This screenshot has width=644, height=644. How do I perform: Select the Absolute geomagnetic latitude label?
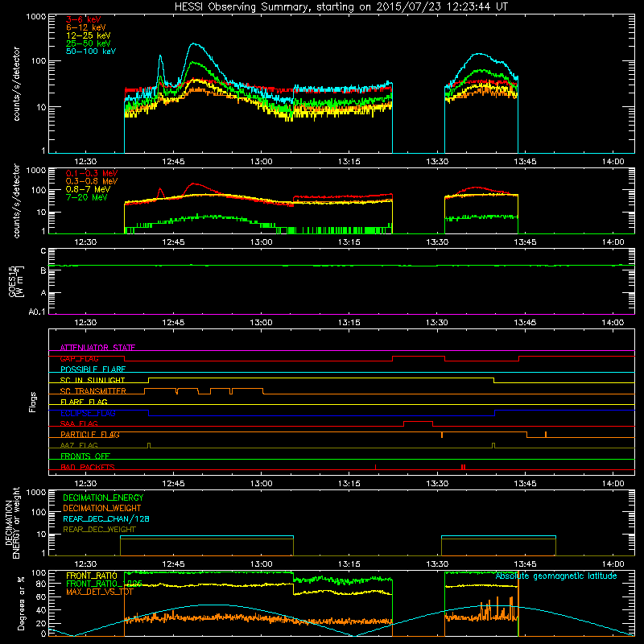(x=556, y=576)
